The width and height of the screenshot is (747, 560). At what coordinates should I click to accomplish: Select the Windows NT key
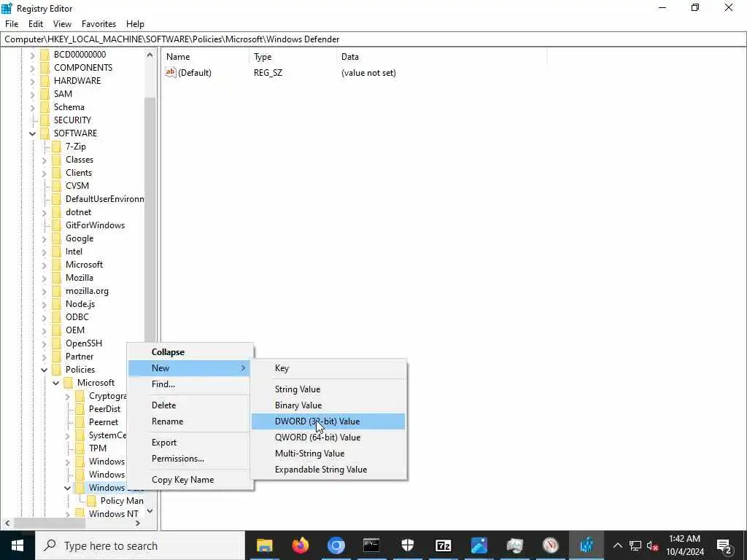(x=113, y=514)
